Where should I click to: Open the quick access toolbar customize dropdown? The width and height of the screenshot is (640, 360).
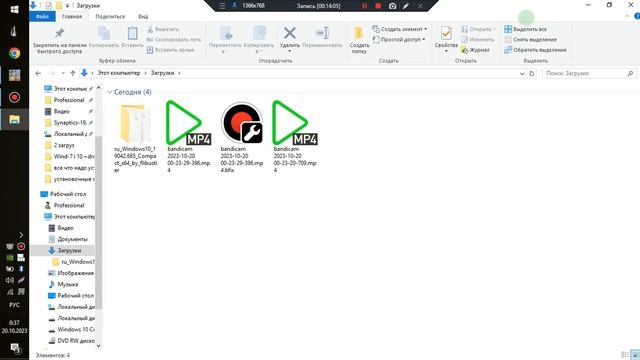tap(68, 6)
